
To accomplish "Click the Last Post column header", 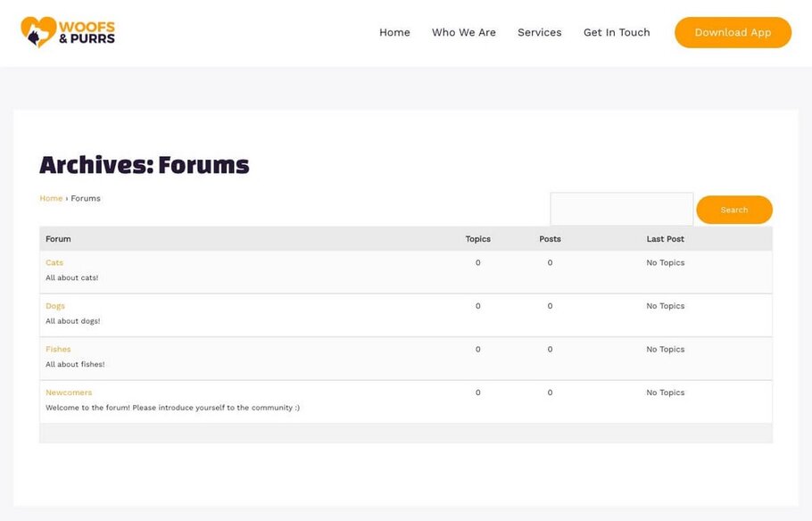I will coord(666,238).
